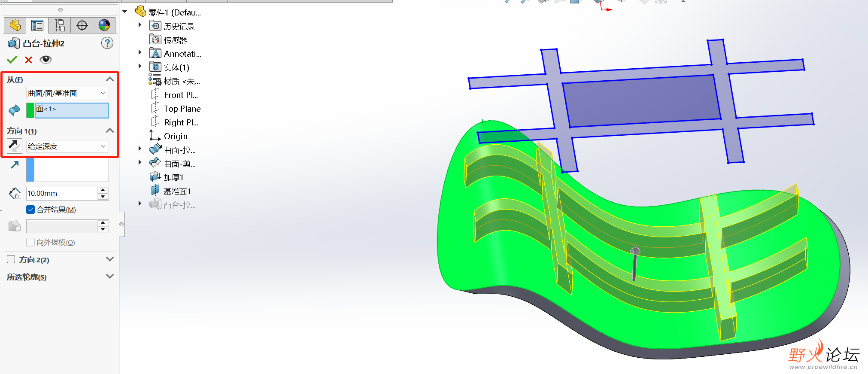Click the reverse direction button

tap(15, 146)
